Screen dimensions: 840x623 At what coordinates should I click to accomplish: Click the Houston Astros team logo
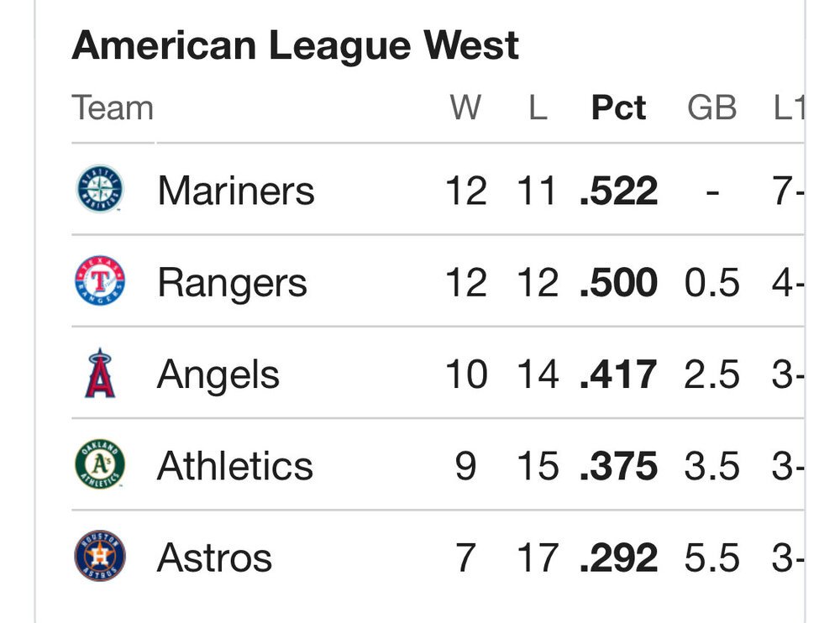100,556
